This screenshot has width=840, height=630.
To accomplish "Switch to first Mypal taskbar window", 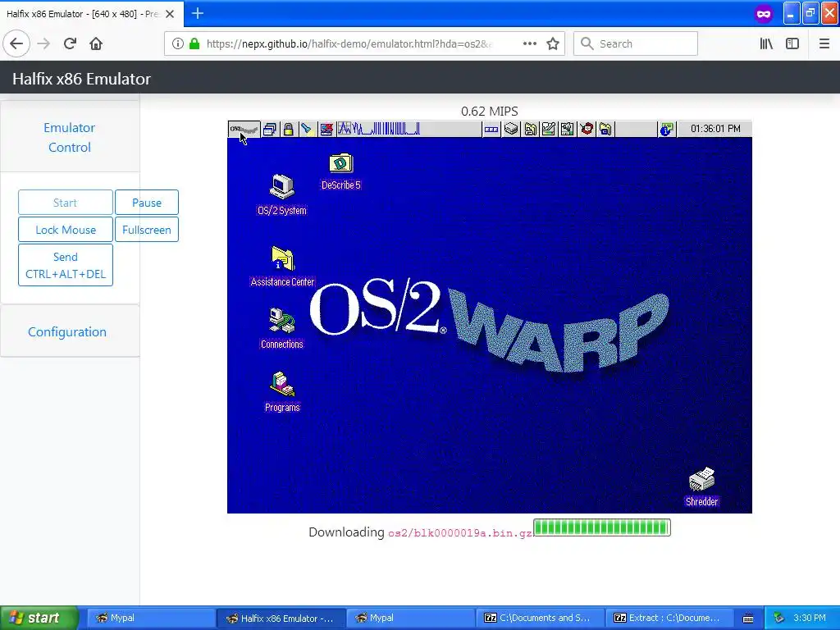I will (151, 618).
